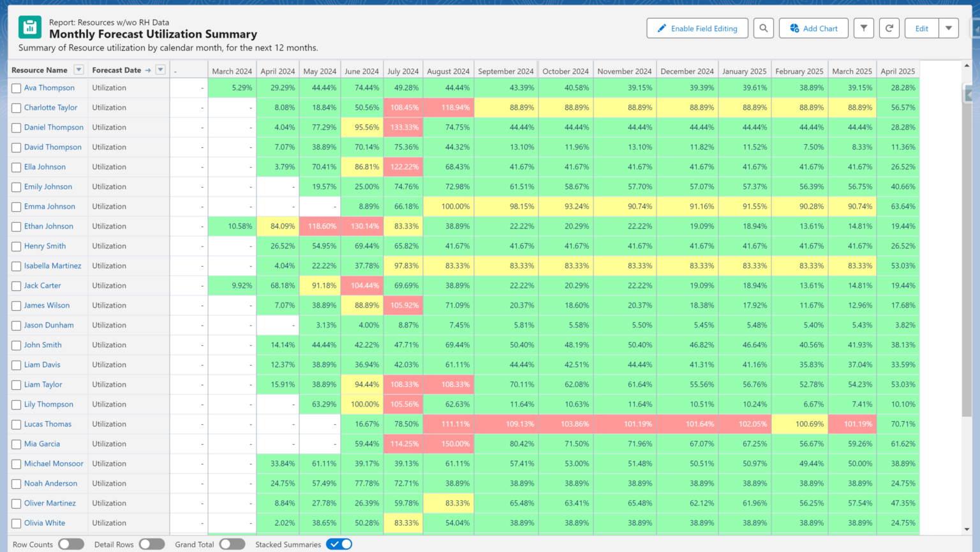Click the July 2024 column header
This screenshot has height=552, width=980.
click(404, 70)
